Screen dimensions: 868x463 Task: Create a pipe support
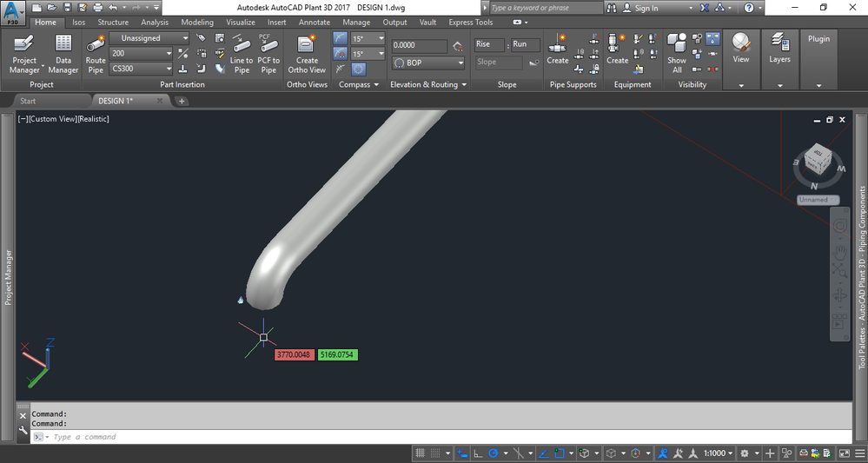558,50
